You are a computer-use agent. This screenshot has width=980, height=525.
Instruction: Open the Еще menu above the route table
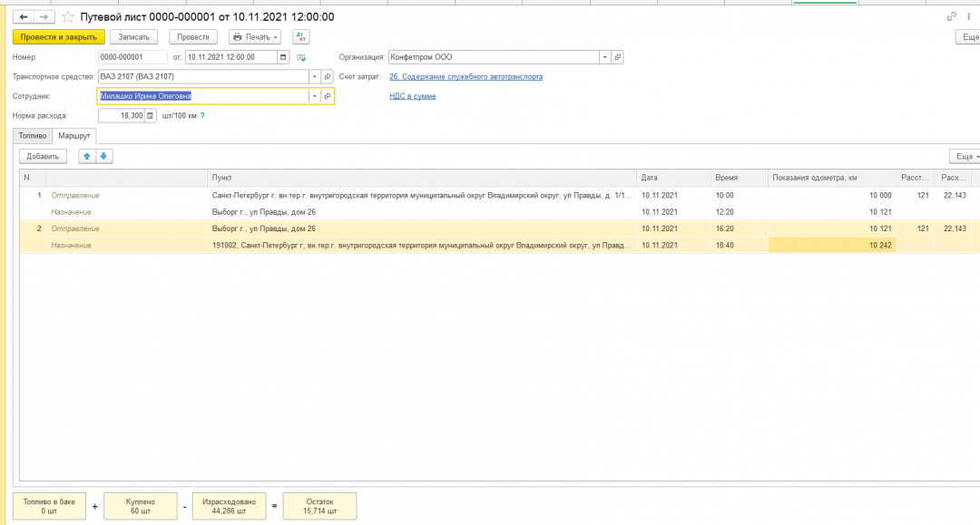click(x=965, y=156)
